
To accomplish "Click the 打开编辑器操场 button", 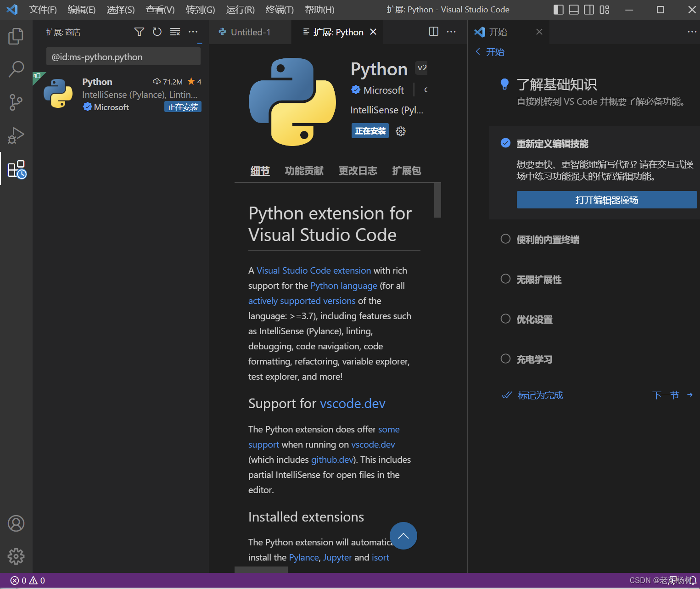I will (607, 200).
